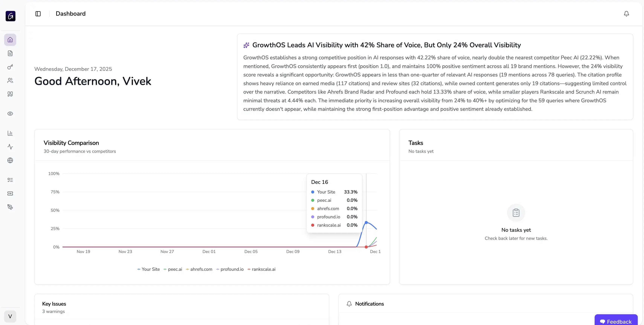
Task: Click the eye icon in sidebar
Action: click(10, 113)
